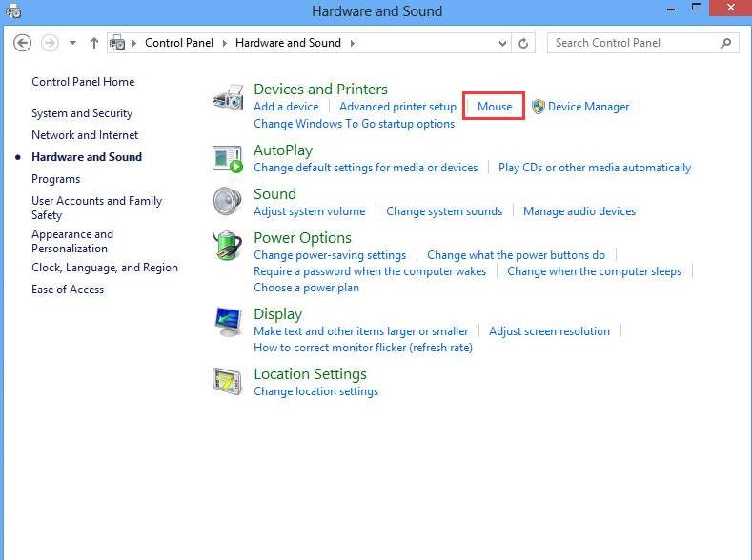Screen dimensions: 752x560
Task: Click Adjust screen resolution link
Action: [549, 331]
